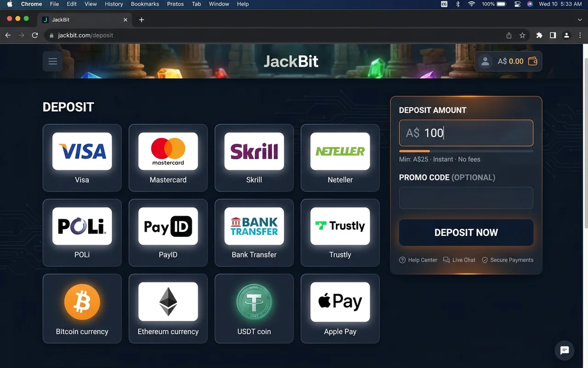Choose Trustly payment option
This screenshot has width=588, height=368.
[340, 233]
